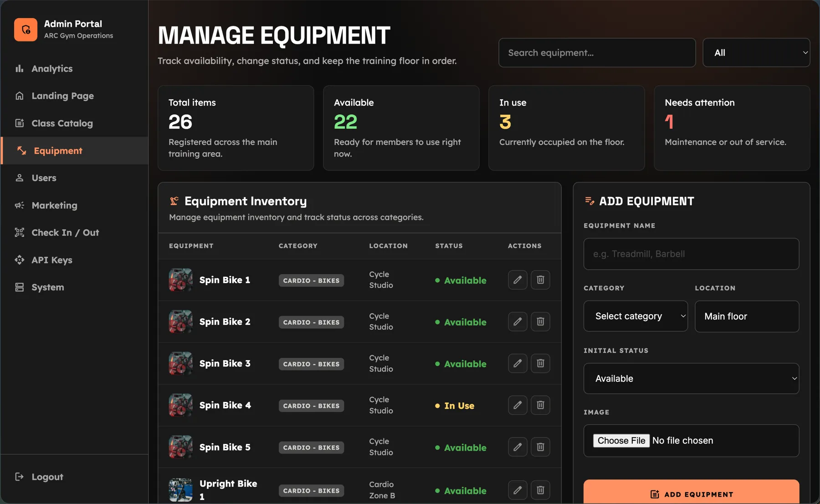Click the Equipment dumbbell icon in sidebar
This screenshot has height=504, width=820.
(x=21, y=150)
